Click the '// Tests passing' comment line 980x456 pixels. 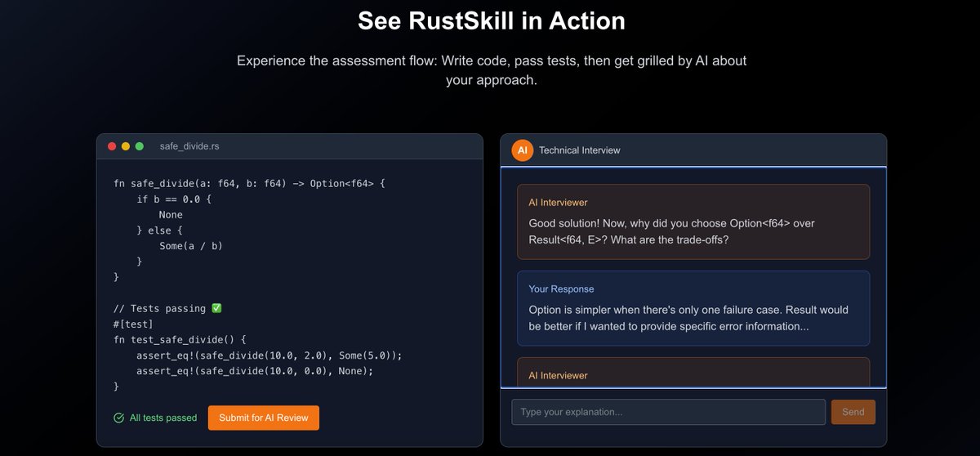click(x=168, y=308)
